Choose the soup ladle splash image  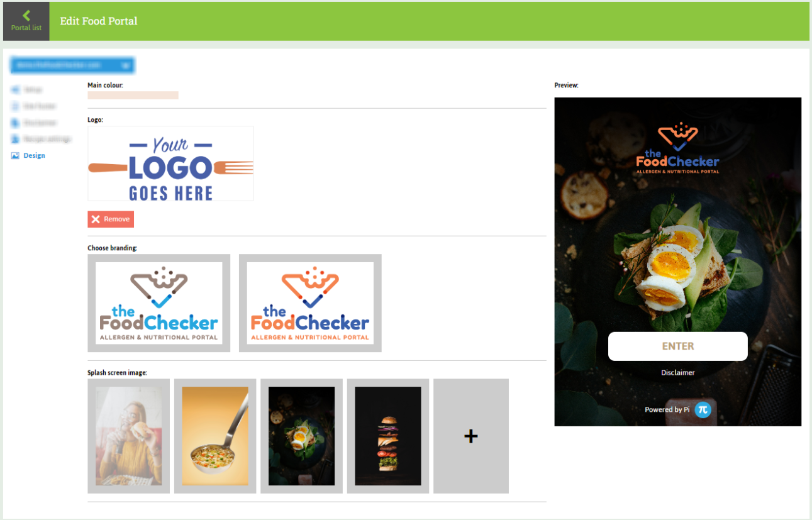coord(215,436)
